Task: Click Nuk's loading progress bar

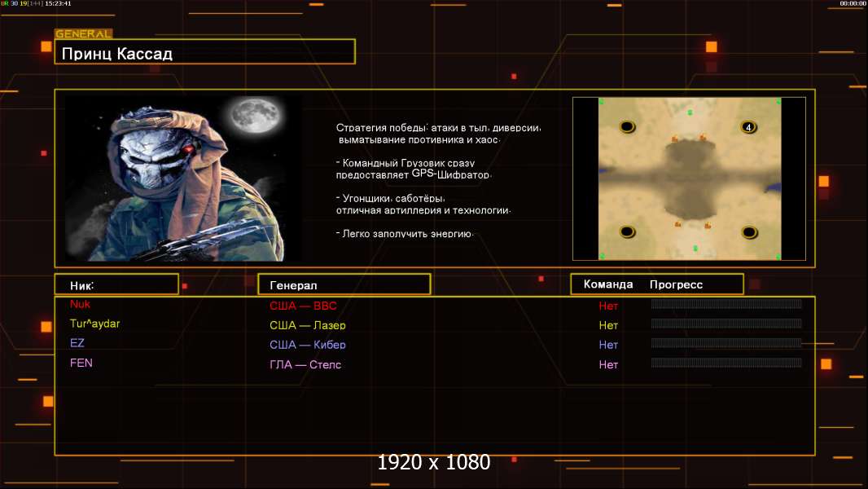Action: (x=726, y=305)
